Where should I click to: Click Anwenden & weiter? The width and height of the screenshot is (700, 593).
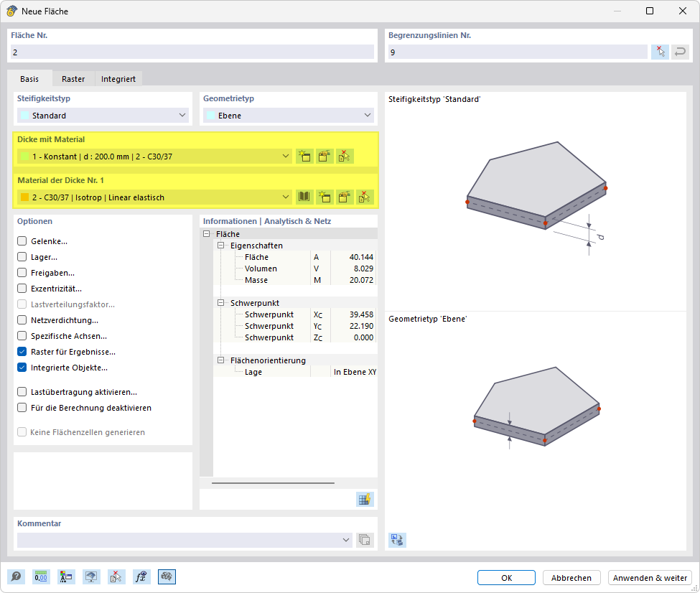click(x=650, y=577)
